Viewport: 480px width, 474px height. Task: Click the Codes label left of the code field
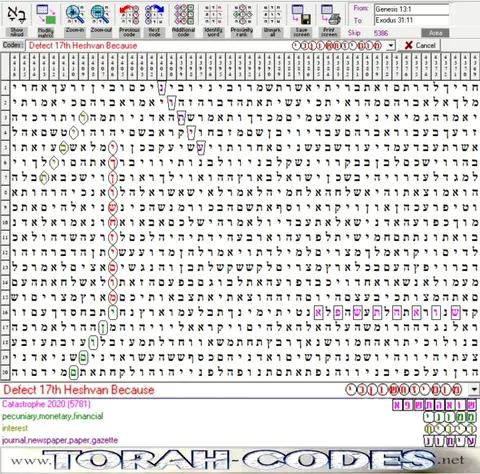[x=13, y=45]
